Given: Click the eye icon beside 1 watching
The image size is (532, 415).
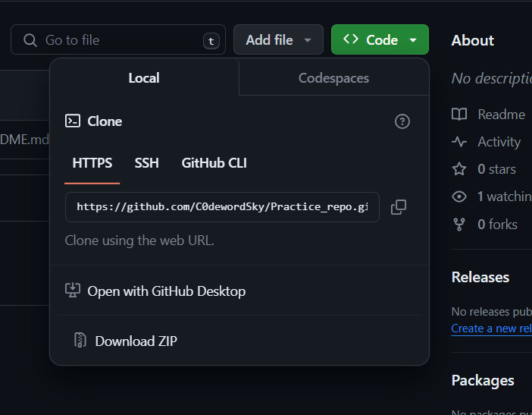Looking at the screenshot, I should pos(459,196).
